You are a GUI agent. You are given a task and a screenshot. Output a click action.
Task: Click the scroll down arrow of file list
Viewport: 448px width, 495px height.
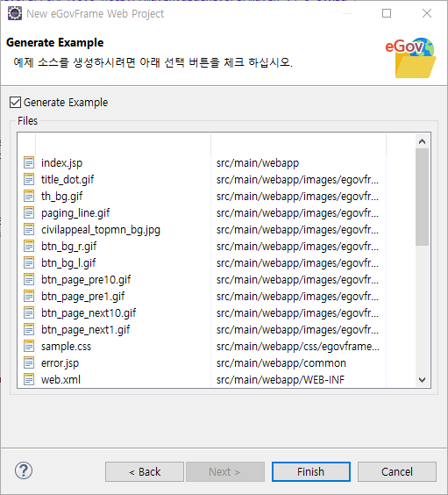pos(423,379)
